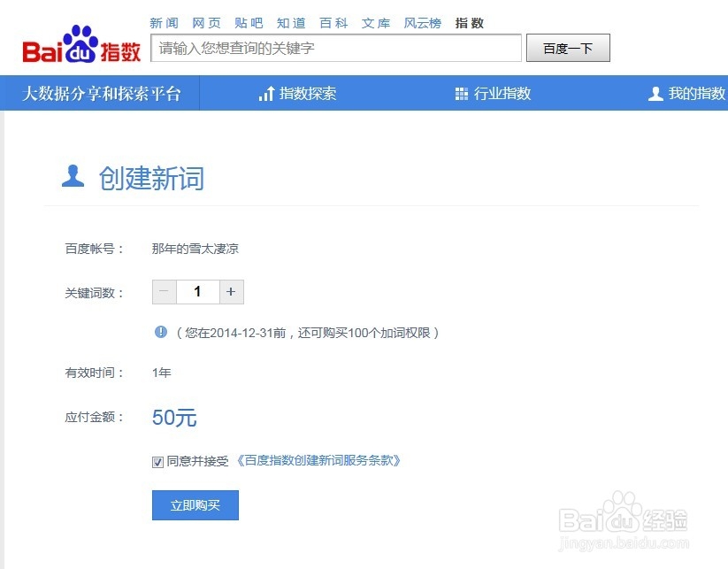This screenshot has height=569, width=728.
Task: Open the 贴吧 link
Action: (249, 23)
